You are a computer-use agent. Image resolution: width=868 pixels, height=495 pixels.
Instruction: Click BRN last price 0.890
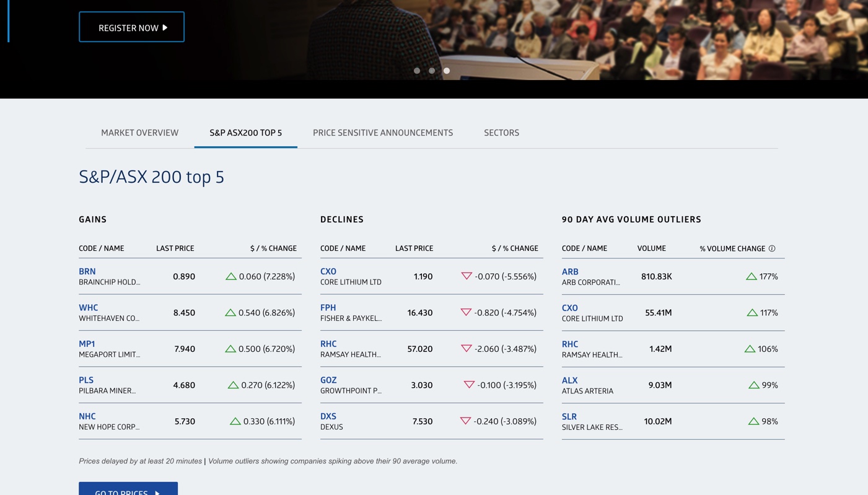tap(184, 276)
